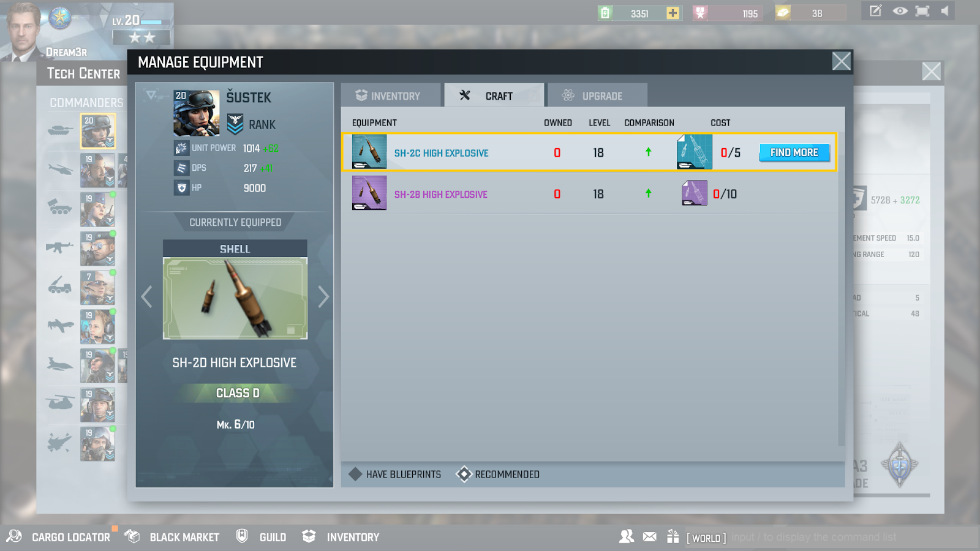Click the pink medal currency icon
The width and height of the screenshot is (980, 551).
701,13
